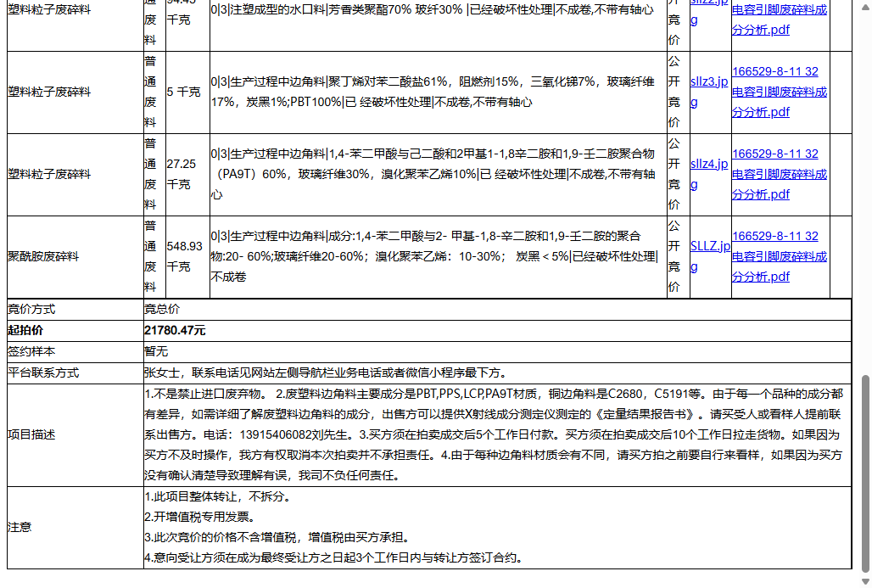
Task: Click the 暂无 value cell
Action: pos(497,351)
